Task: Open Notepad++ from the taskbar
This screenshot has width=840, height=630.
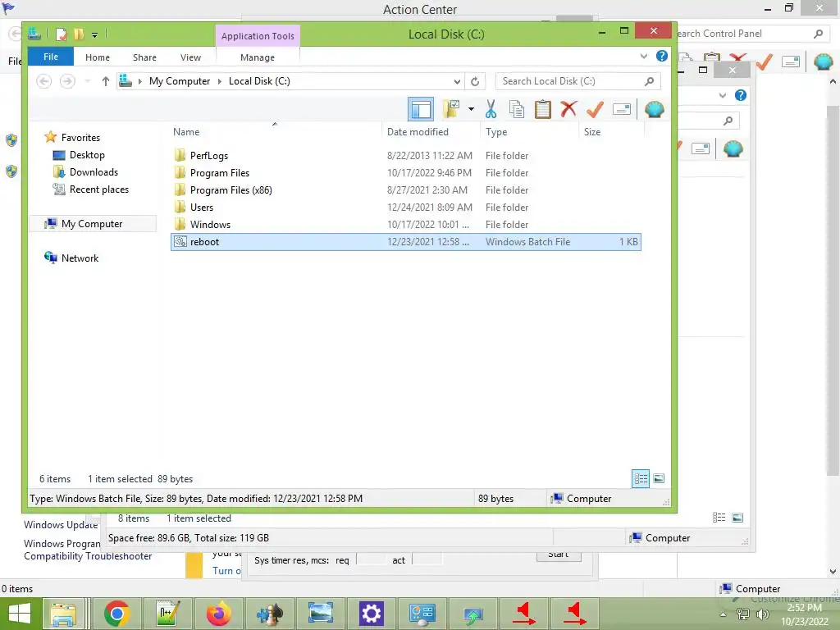Action: (x=168, y=614)
